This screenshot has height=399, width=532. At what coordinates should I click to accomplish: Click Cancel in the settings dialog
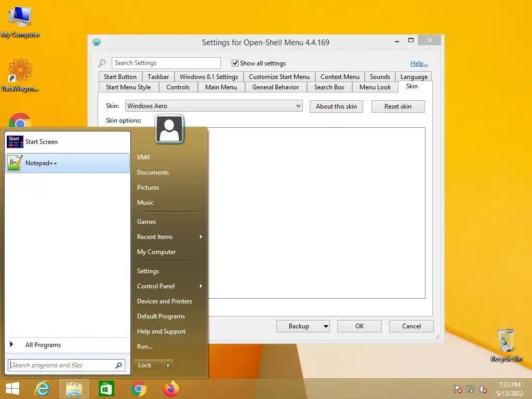(411, 326)
